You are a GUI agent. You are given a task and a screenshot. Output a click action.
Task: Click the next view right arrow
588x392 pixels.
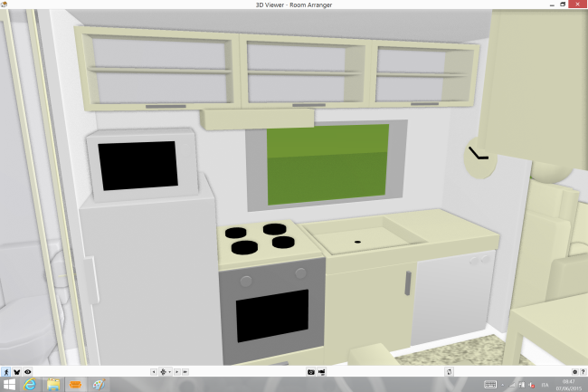[177, 372]
